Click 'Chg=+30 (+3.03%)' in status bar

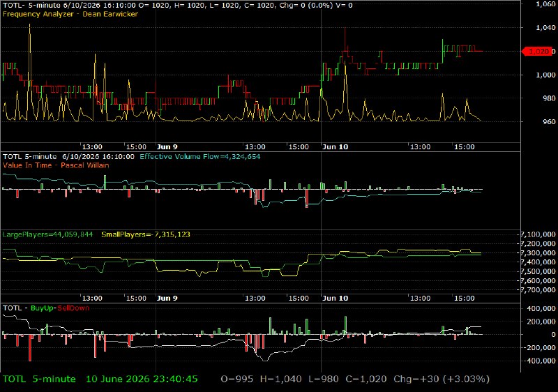pyautogui.click(x=442, y=379)
